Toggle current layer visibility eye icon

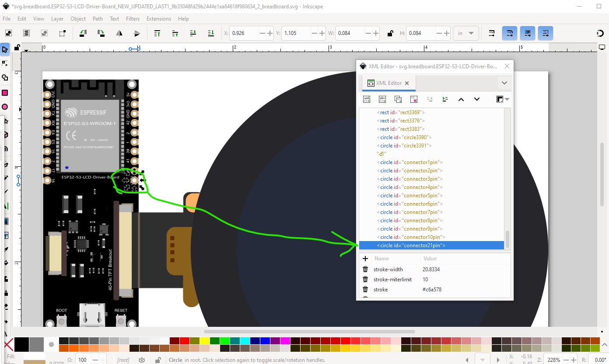[142, 360]
